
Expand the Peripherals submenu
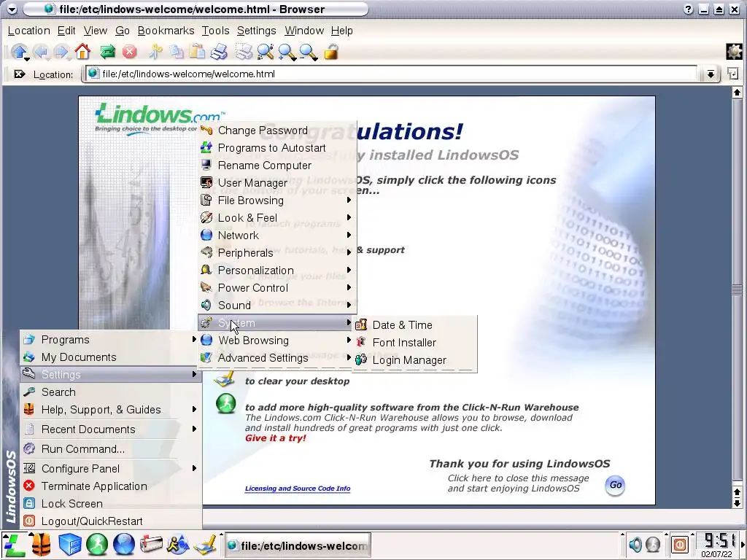pyautogui.click(x=276, y=253)
